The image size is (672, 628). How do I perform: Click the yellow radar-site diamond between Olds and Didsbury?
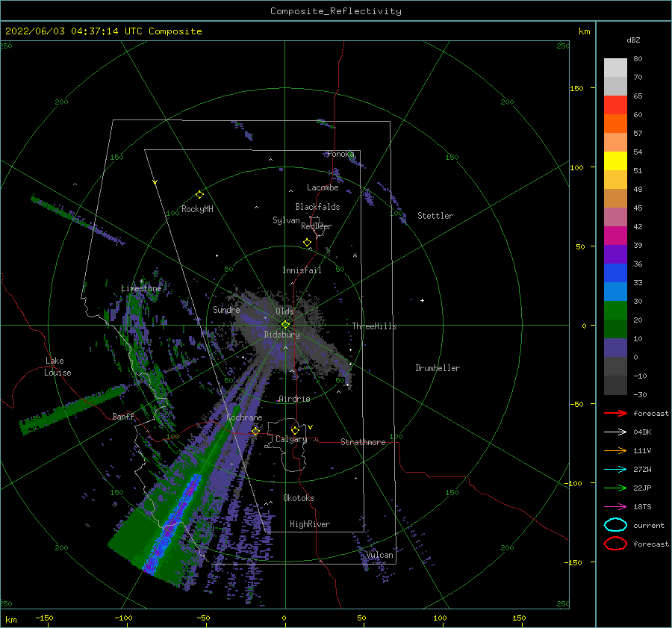click(285, 325)
